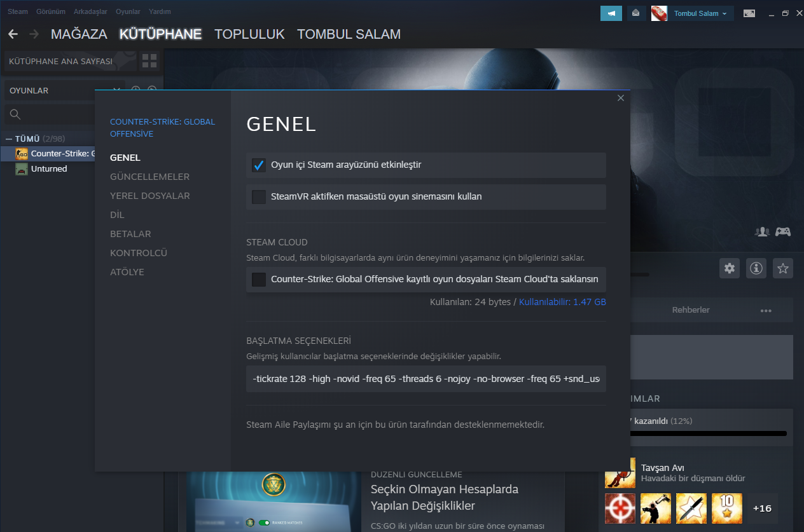Select GENEL properties section
This screenshot has height=532, width=804.
125,158
